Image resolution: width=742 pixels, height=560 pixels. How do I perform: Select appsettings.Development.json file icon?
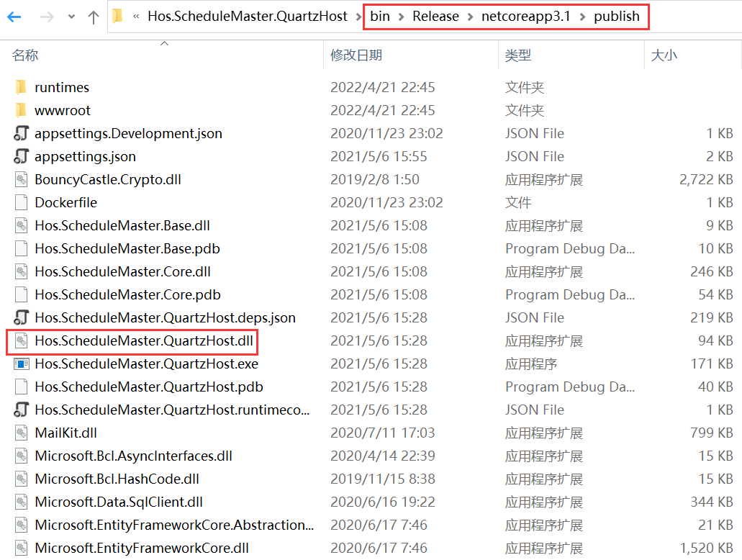(x=22, y=133)
